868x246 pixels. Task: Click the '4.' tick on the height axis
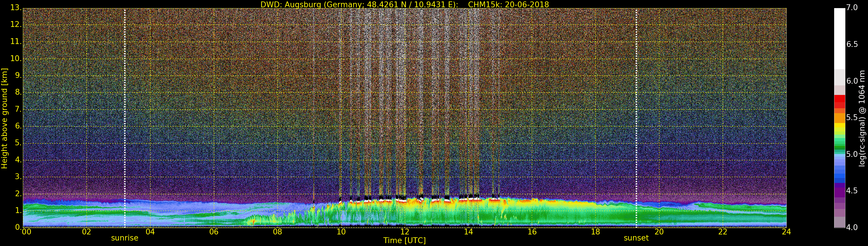click(18, 160)
